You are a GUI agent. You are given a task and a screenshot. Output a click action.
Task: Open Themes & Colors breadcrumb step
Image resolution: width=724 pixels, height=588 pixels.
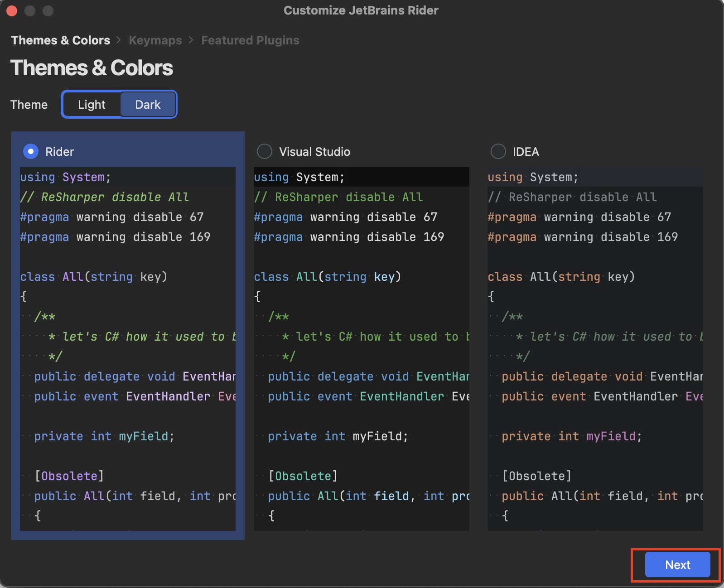61,40
